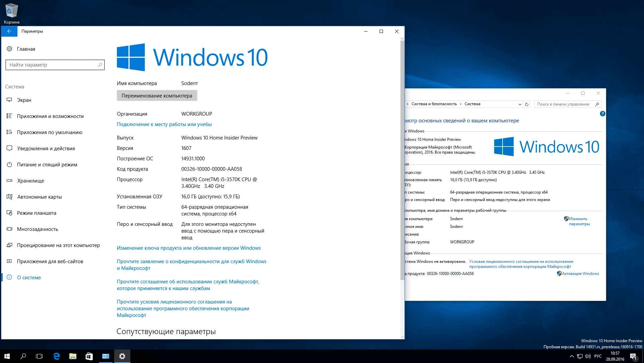The width and height of the screenshot is (644, 363).
Task: Open Изменение ключа продукта или обновление версии link
Action: pos(189,248)
